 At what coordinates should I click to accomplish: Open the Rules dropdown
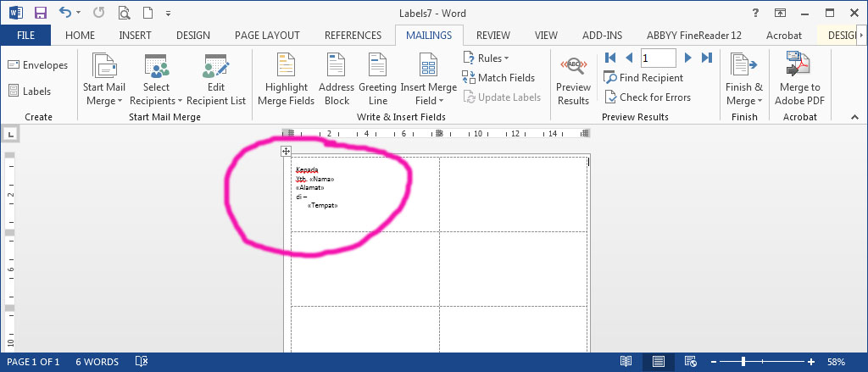(x=486, y=58)
